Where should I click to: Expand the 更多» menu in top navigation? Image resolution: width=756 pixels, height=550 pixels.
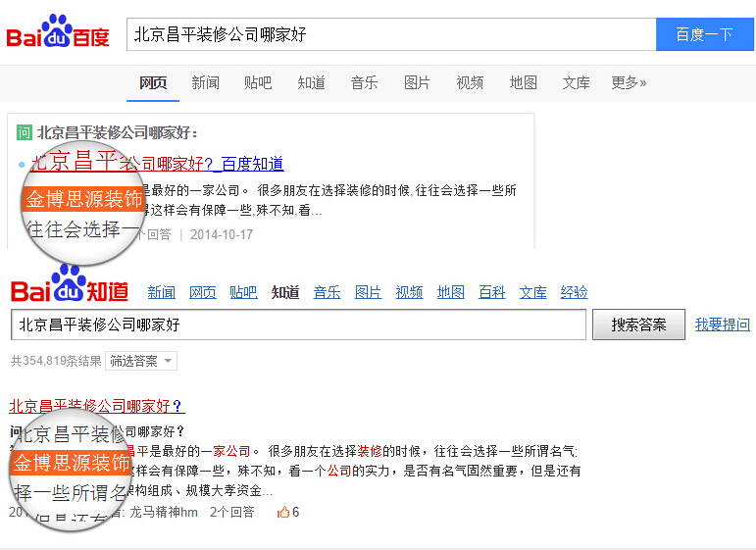[629, 83]
